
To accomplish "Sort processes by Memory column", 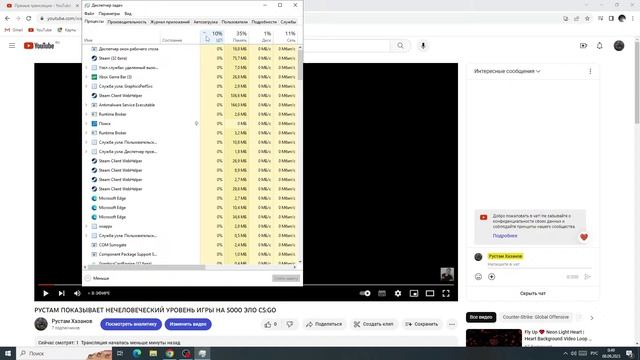I will coord(237,36).
